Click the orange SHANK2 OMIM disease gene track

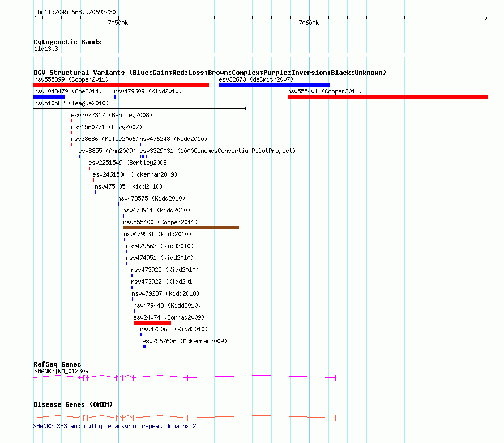pyautogui.click(x=185, y=418)
